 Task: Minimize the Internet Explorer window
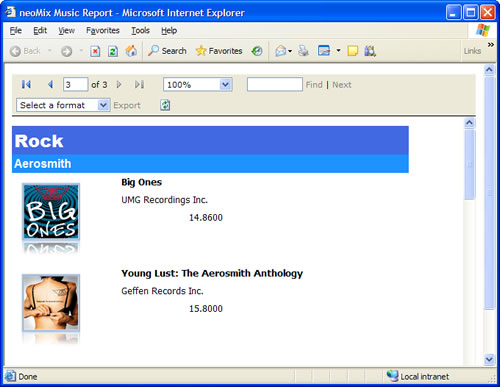453,13
